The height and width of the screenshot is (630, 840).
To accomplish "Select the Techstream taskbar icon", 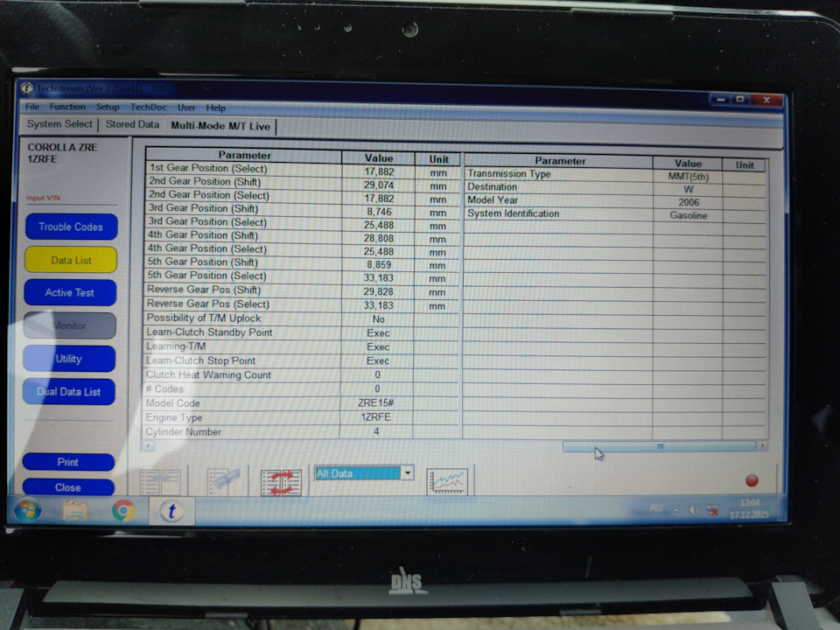I will pos(171,511).
